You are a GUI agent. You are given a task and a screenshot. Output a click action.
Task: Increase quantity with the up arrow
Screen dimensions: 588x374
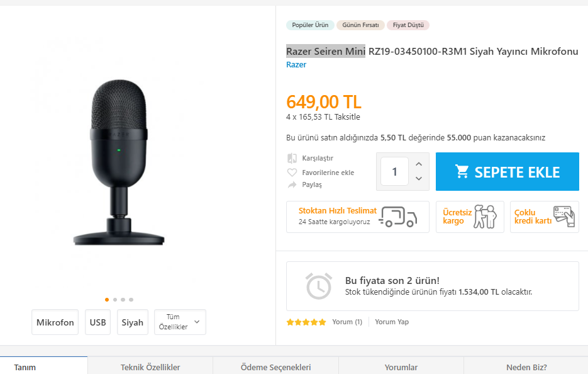[x=419, y=164]
